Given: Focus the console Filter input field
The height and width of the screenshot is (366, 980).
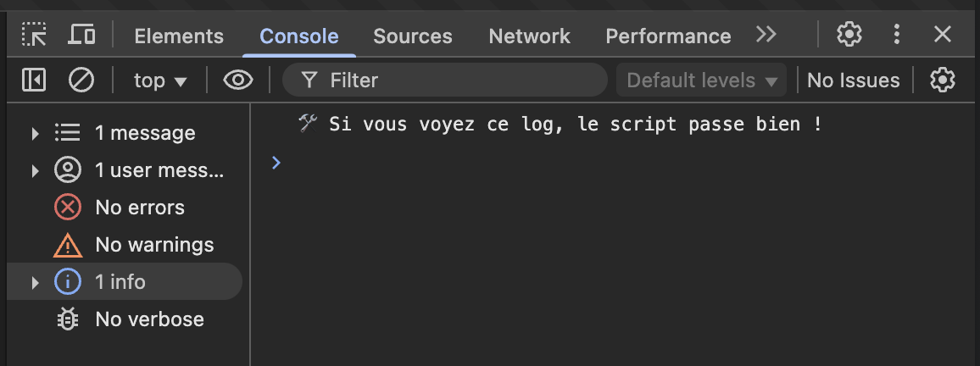Looking at the screenshot, I should coord(445,80).
